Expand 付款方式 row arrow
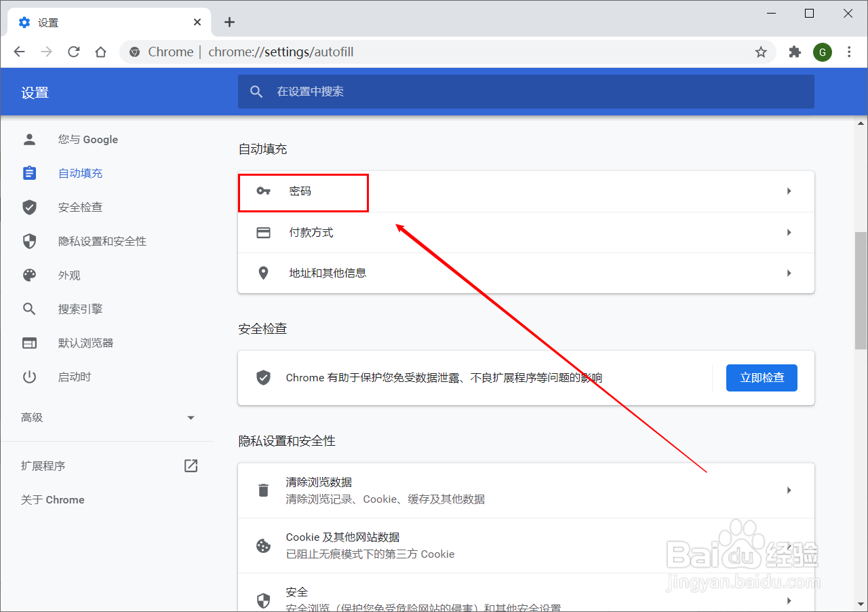 (789, 232)
